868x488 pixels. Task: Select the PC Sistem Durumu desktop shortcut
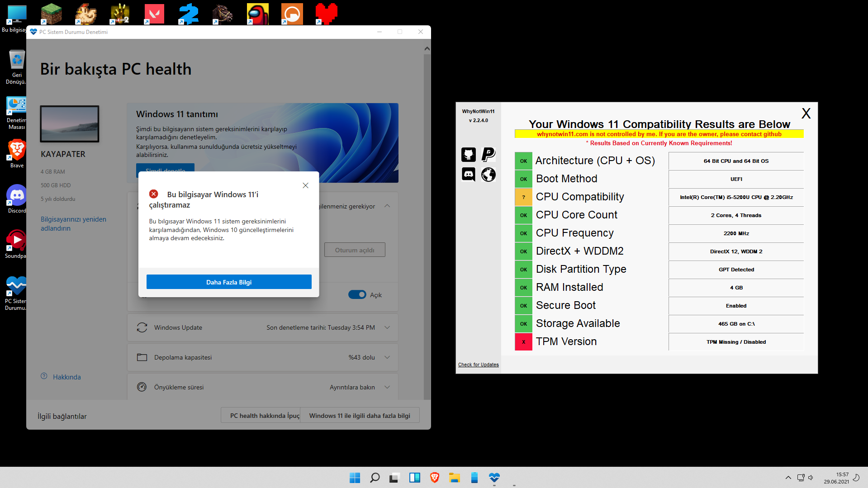[x=16, y=293]
